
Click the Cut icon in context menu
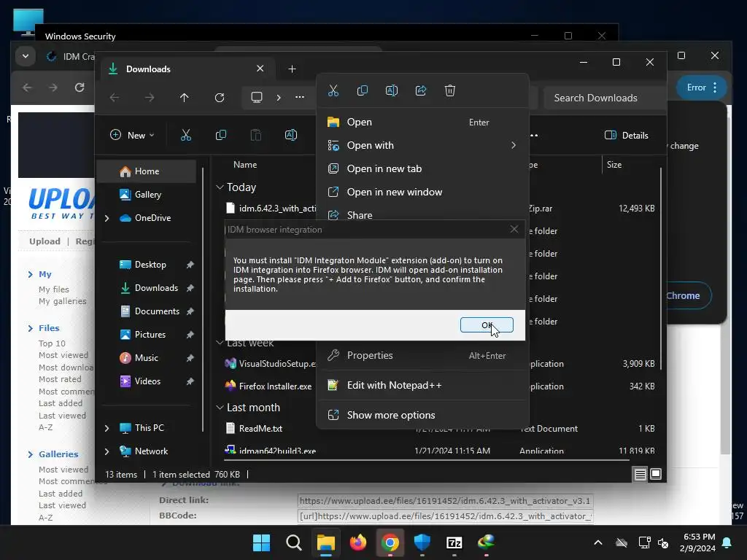333,90
